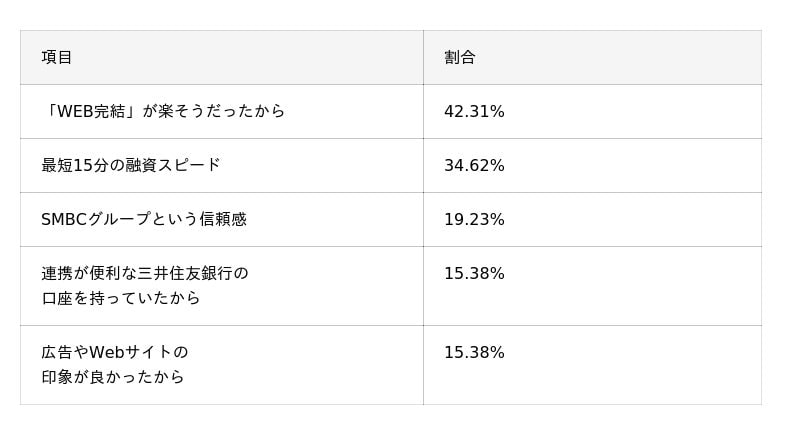The image size is (800, 435).
Task: Click the 割合 column header
Action: coord(460,58)
